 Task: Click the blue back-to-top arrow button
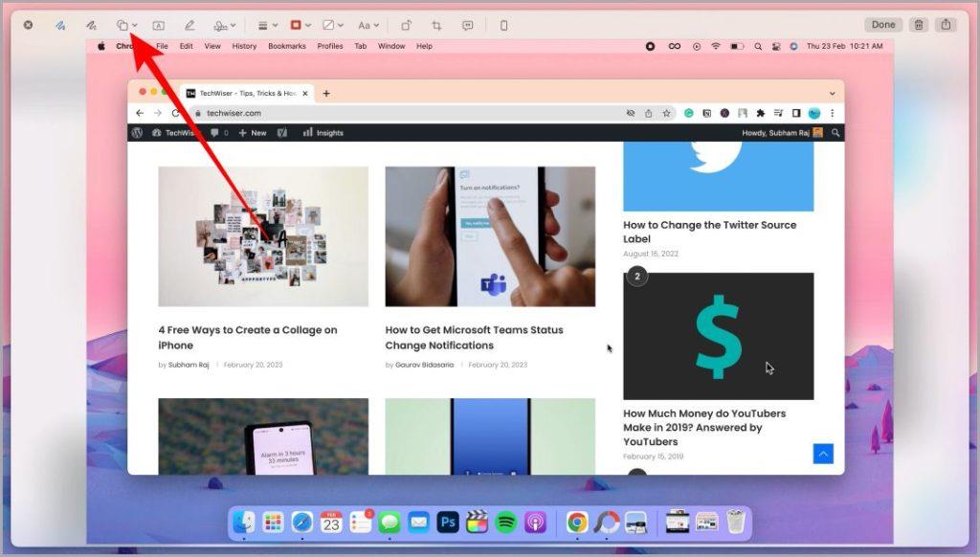click(x=823, y=454)
